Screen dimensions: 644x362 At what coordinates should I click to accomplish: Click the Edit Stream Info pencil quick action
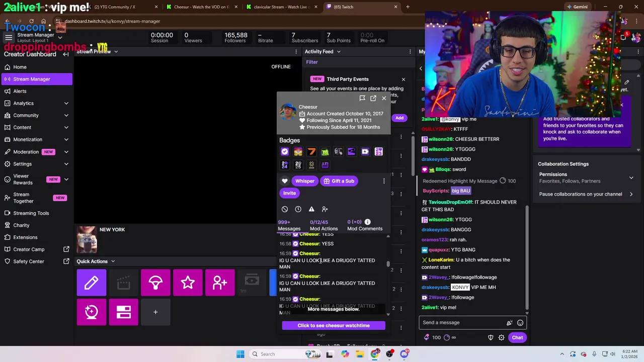[x=92, y=283]
